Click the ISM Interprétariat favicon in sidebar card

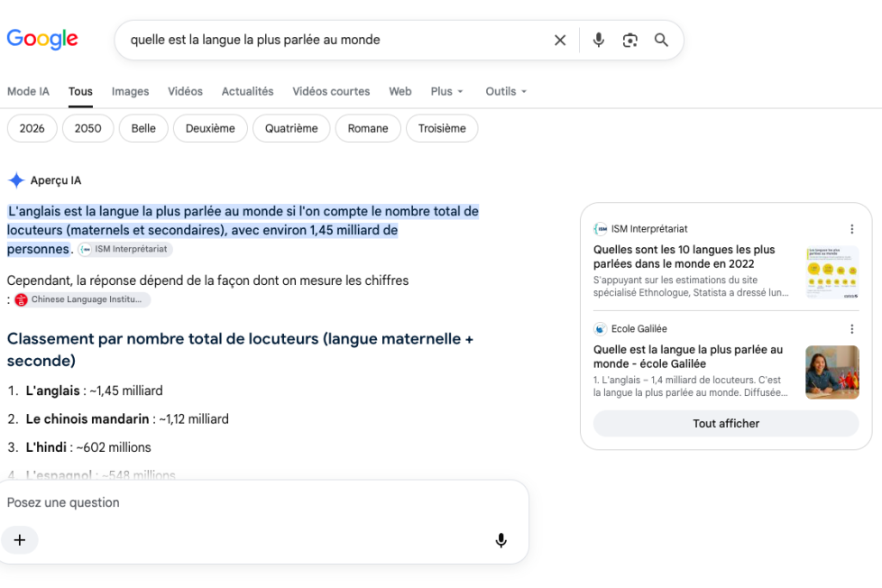tap(601, 228)
